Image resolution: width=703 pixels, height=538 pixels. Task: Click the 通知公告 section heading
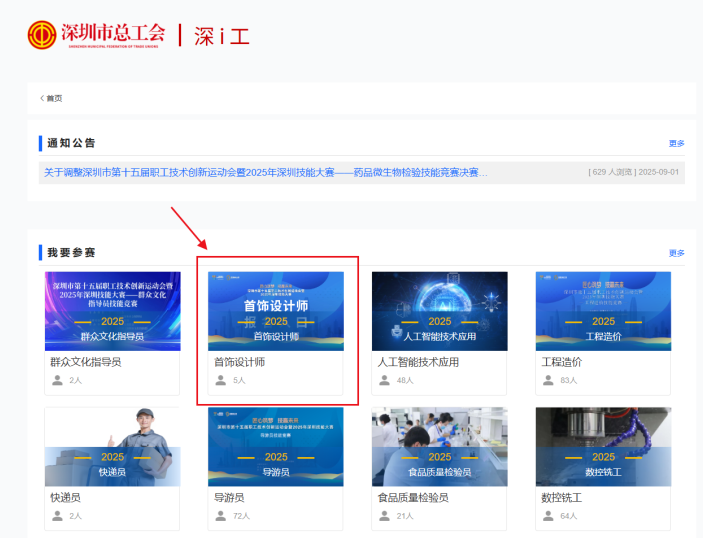pos(71,143)
